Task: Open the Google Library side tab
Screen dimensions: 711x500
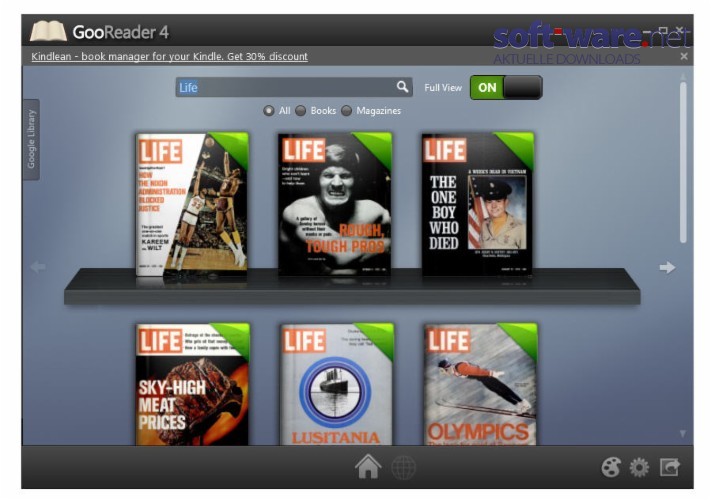Action: pos(31,139)
